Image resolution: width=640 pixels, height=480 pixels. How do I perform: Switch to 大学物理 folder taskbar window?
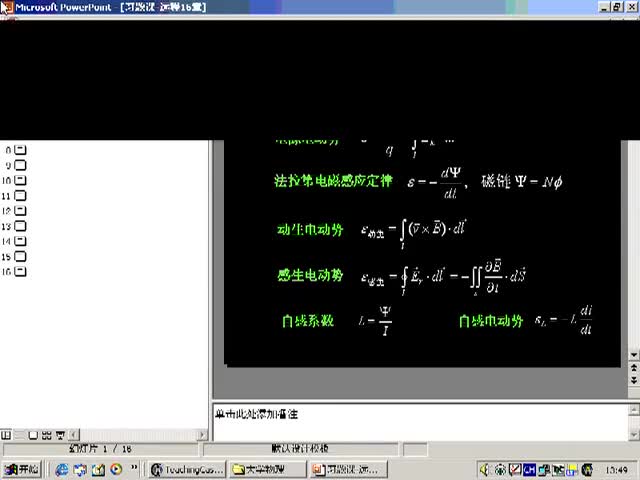tap(267, 470)
